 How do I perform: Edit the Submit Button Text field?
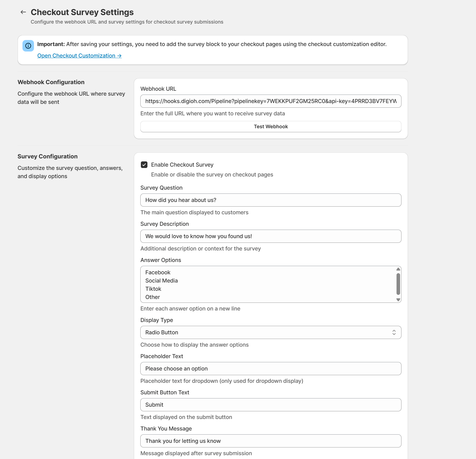coord(270,405)
